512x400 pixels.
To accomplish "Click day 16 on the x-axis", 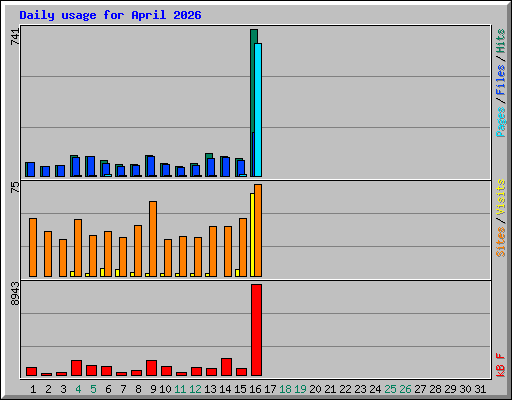I will [255, 389].
